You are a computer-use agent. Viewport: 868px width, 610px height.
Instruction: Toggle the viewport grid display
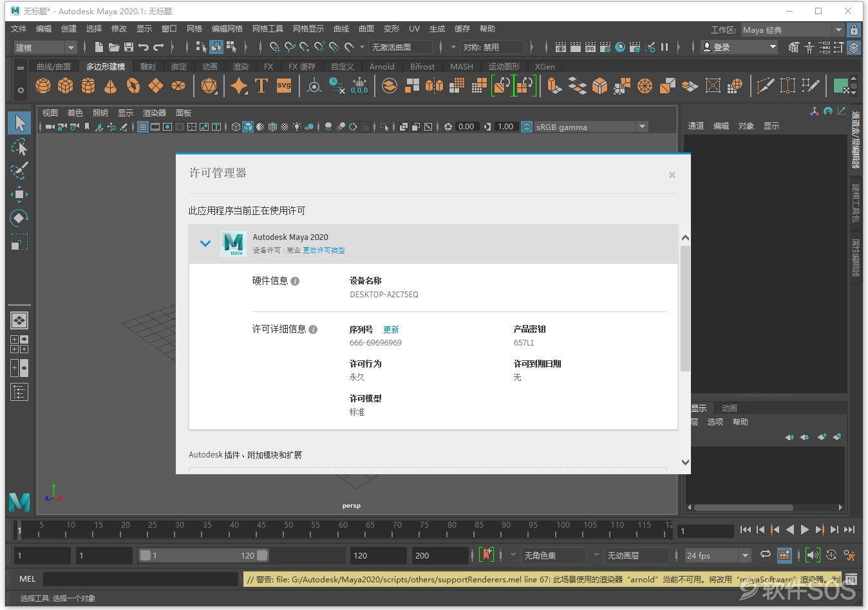pyautogui.click(x=143, y=127)
